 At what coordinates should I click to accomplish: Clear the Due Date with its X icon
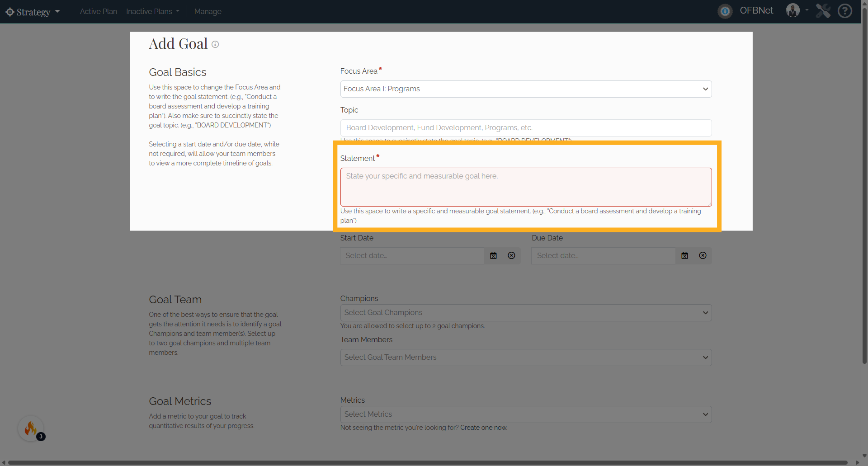(703, 256)
